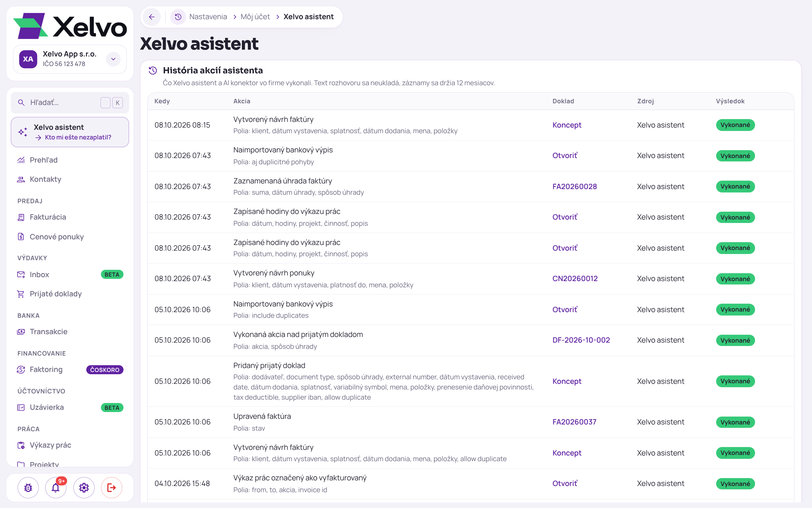The width and height of the screenshot is (812, 508).
Task: Click Môj účet breadcrumb
Action: pos(255,17)
